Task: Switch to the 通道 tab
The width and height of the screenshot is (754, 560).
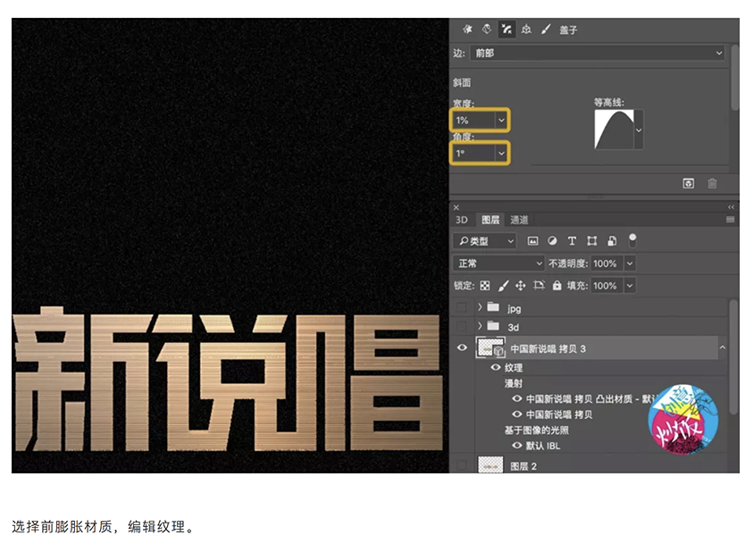Action: tap(519, 220)
